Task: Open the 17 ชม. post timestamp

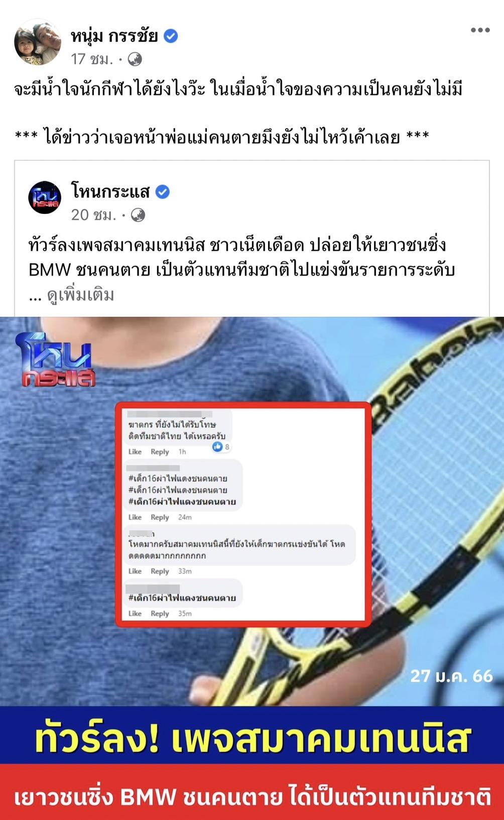Action: pos(92,59)
